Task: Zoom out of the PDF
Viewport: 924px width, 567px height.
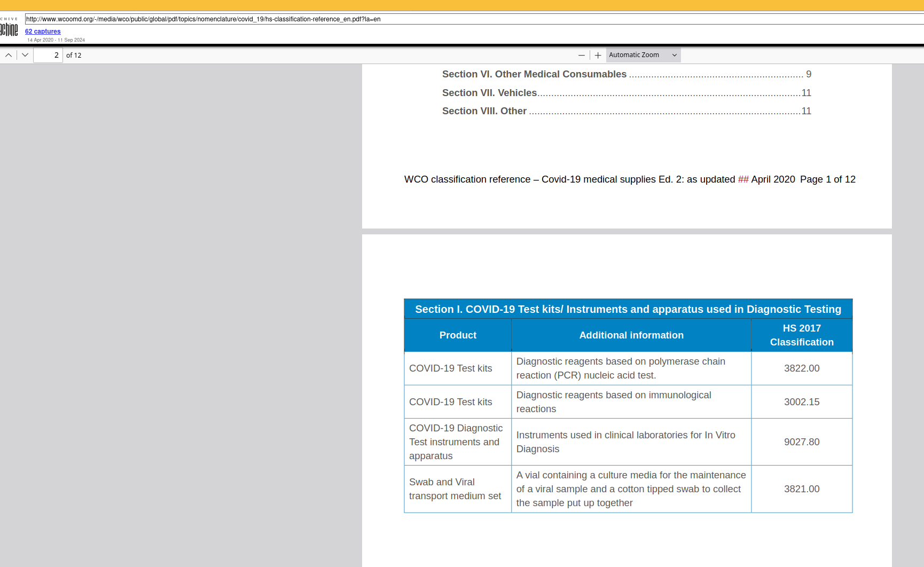Action: (582, 55)
